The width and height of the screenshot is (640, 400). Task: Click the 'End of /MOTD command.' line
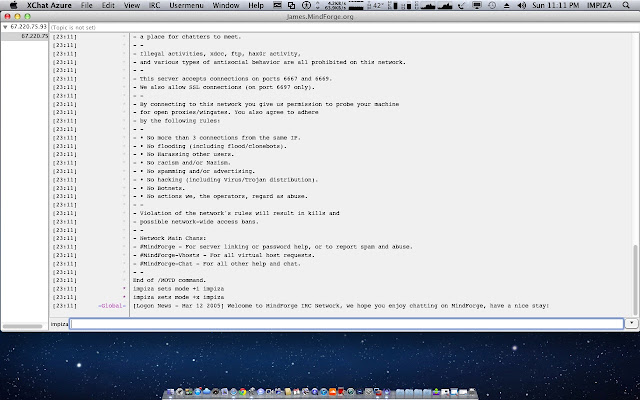[x=169, y=280]
